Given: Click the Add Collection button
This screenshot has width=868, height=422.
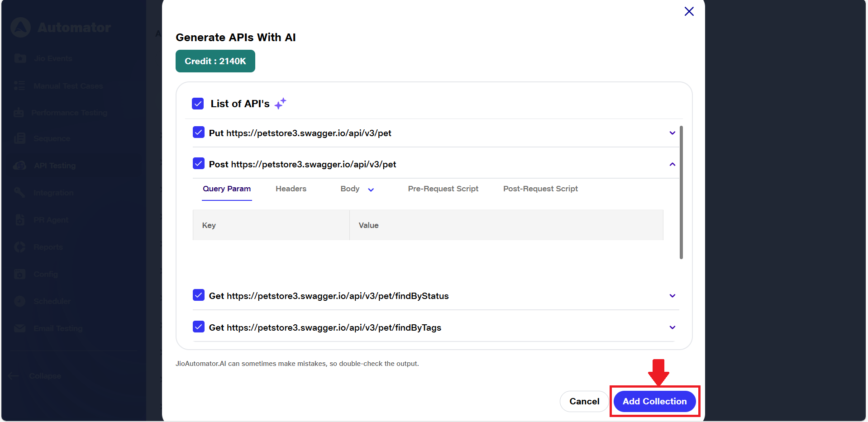Looking at the screenshot, I should [x=654, y=401].
